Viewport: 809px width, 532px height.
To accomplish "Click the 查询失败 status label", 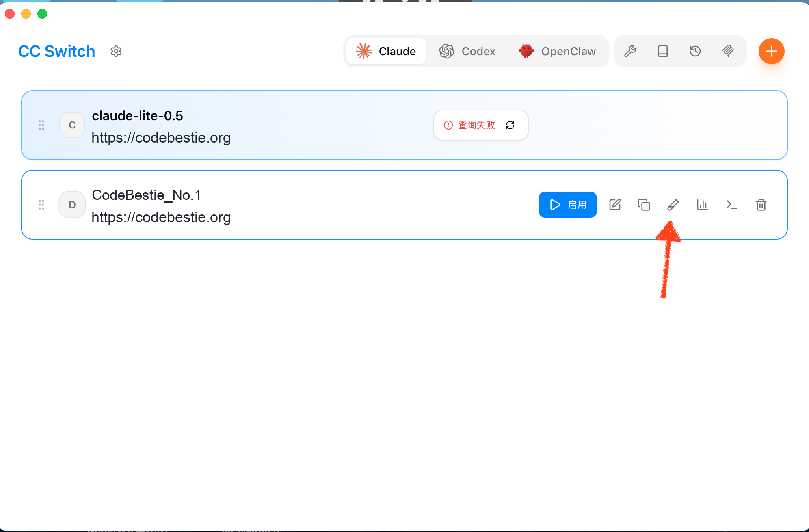I will tap(476, 125).
